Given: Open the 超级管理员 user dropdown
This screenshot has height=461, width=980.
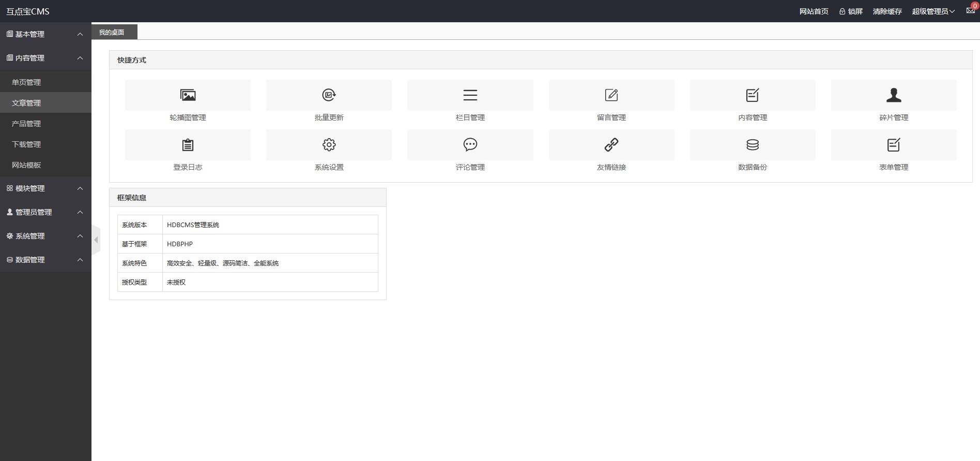Looking at the screenshot, I should pos(933,11).
